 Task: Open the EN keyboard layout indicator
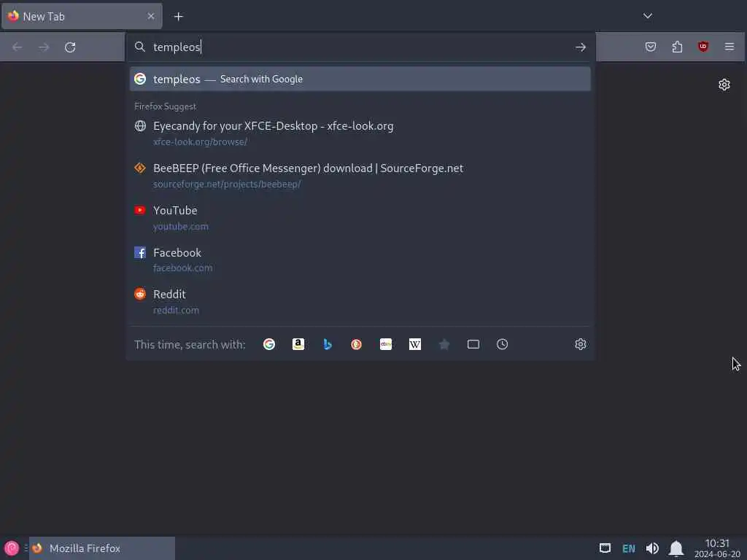pyautogui.click(x=628, y=548)
